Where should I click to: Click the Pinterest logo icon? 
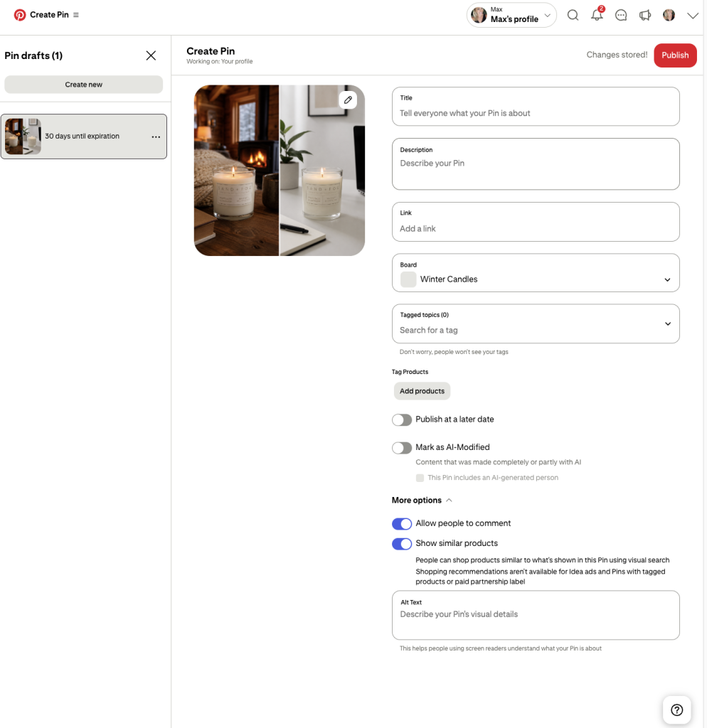click(x=19, y=15)
